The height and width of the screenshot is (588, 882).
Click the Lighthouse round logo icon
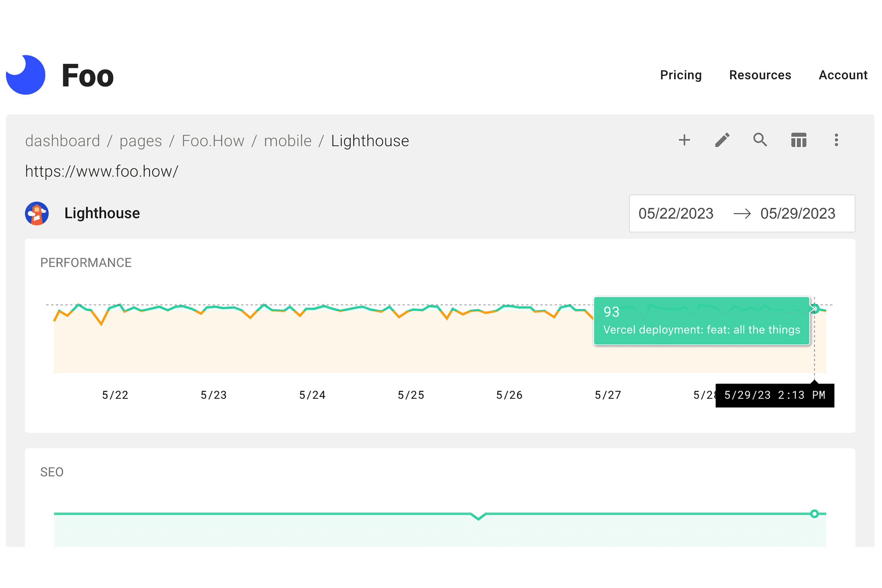coord(37,213)
